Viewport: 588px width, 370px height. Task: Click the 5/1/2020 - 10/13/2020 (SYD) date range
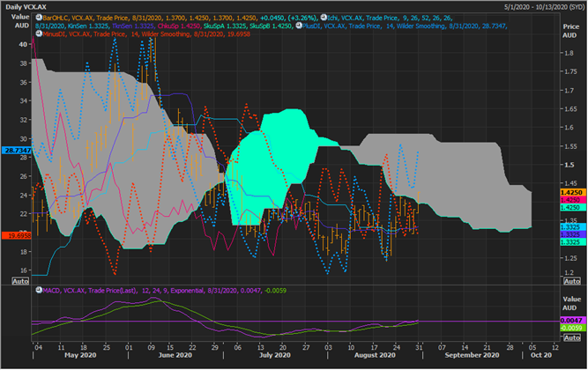(x=544, y=7)
